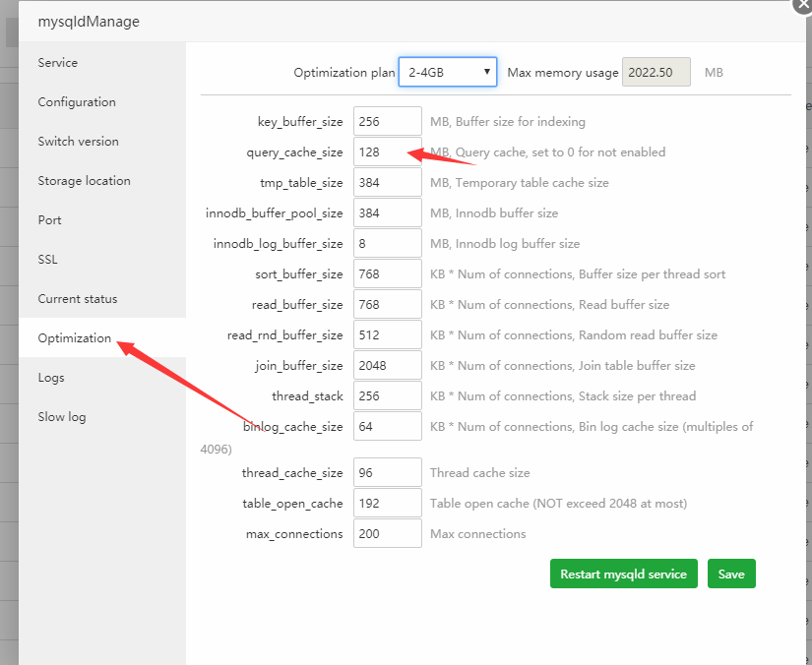Viewport: 812px width, 665px height.
Task: Open the Port tab
Action: (49, 220)
